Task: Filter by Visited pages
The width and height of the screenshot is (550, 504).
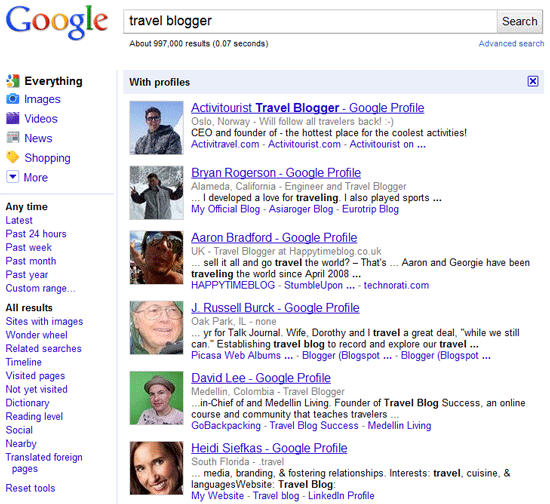Action: click(x=35, y=376)
